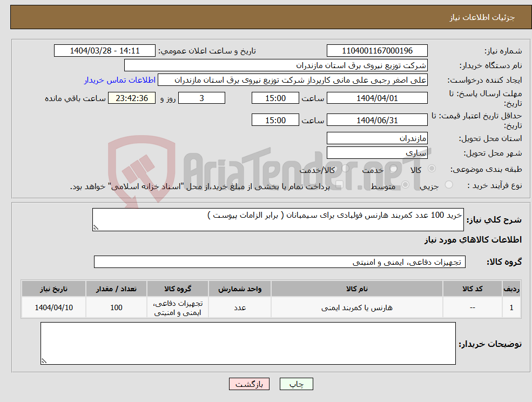Click the delivery city field ساری
This screenshot has width=532, height=402.
pyautogui.click(x=377, y=153)
